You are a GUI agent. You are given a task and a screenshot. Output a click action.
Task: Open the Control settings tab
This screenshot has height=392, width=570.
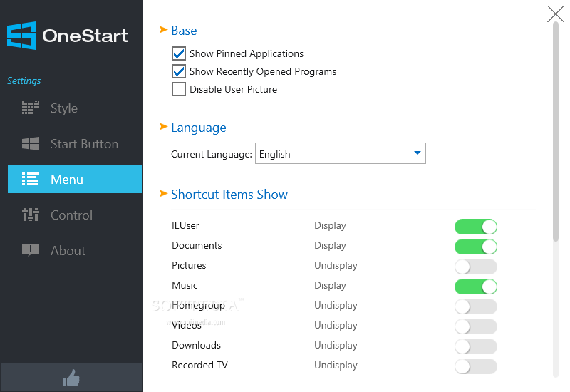[x=75, y=215]
